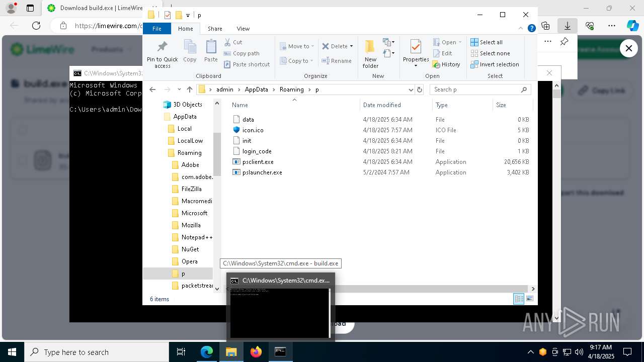The height and width of the screenshot is (362, 644).
Task: Select the Mozilla folder in tree
Action: point(191,225)
